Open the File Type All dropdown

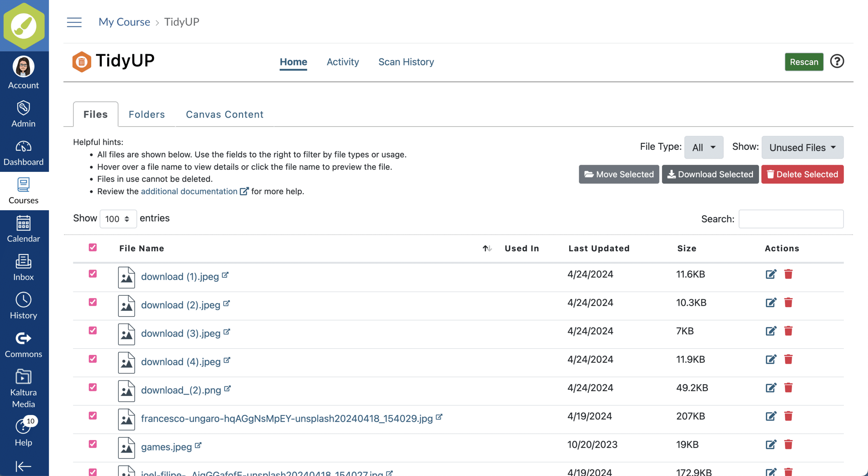[704, 147]
